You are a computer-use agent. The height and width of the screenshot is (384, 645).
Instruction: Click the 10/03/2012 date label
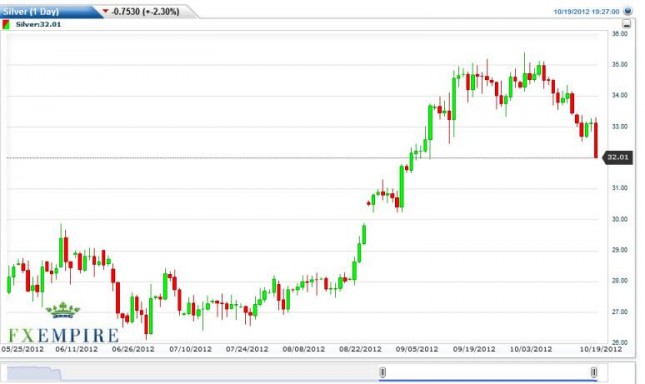(531, 349)
